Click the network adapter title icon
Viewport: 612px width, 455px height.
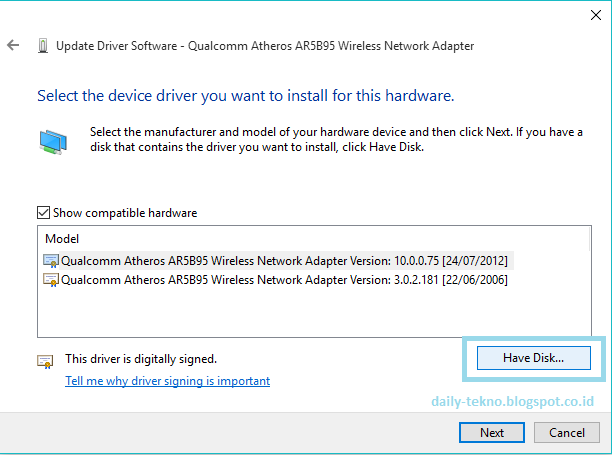(x=43, y=46)
